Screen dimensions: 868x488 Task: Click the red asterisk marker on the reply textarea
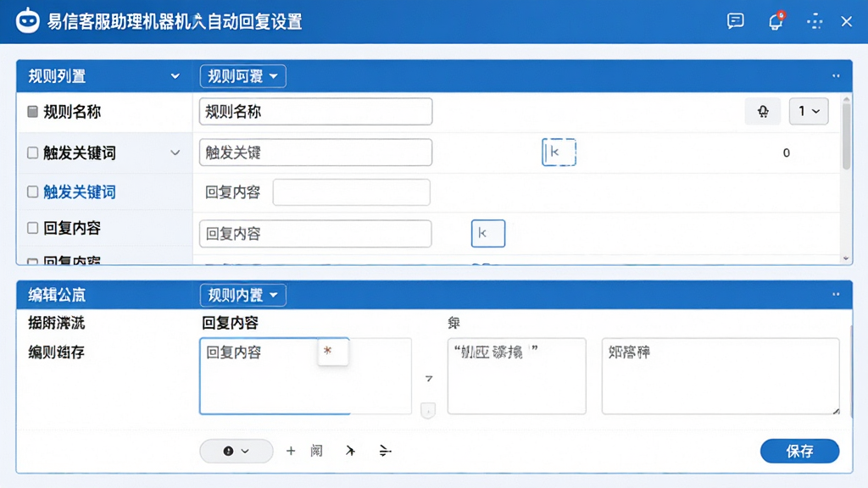[328, 351]
